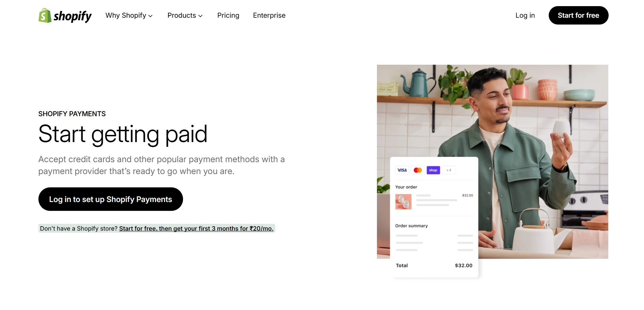Navigate to the Enterprise section
This screenshot has width=644, height=310.
click(x=269, y=15)
